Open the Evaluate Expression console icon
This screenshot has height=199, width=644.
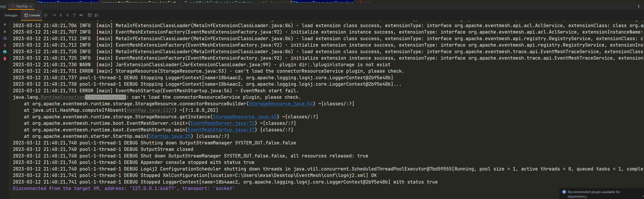pos(90,15)
